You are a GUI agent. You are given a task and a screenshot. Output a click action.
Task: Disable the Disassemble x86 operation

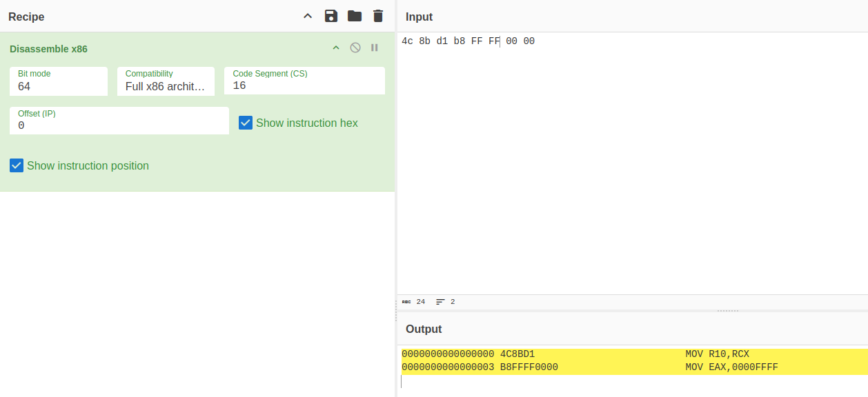[x=355, y=48]
